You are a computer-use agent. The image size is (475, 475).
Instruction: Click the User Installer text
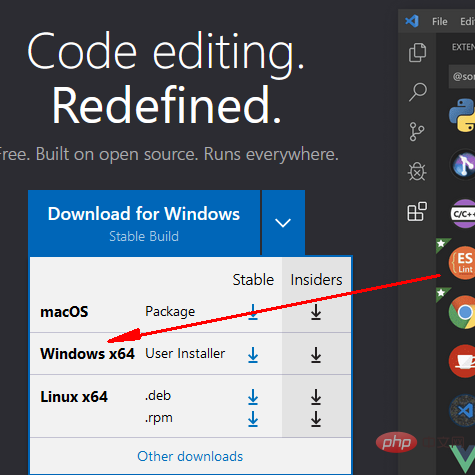185,354
